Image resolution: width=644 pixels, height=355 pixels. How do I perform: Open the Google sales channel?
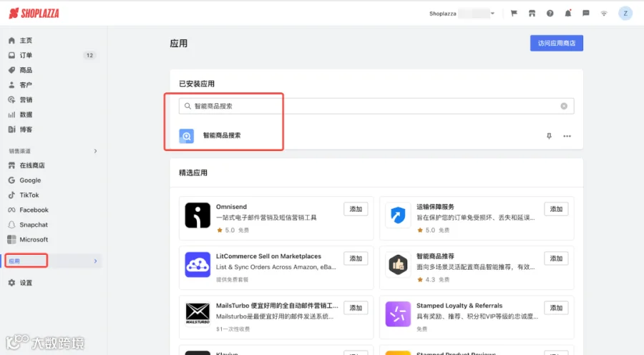[30, 180]
